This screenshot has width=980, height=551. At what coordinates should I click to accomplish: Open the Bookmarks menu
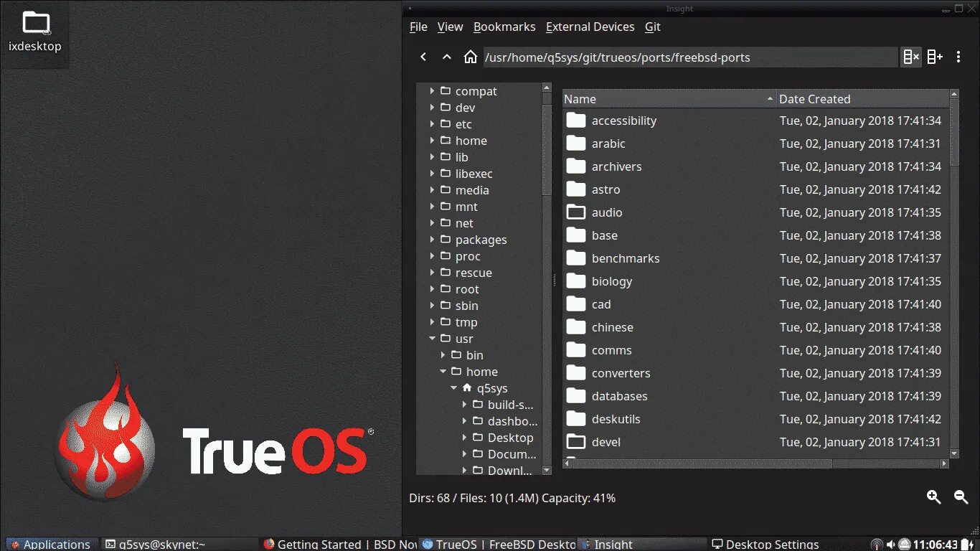coord(504,27)
